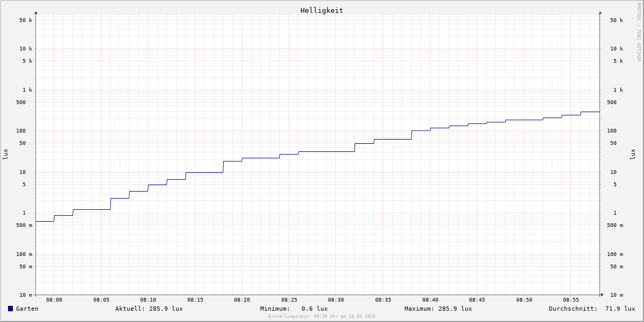Click the Minimum 0.6 lux value
Screen dimensions: 644x322
[x=294, y=309]
